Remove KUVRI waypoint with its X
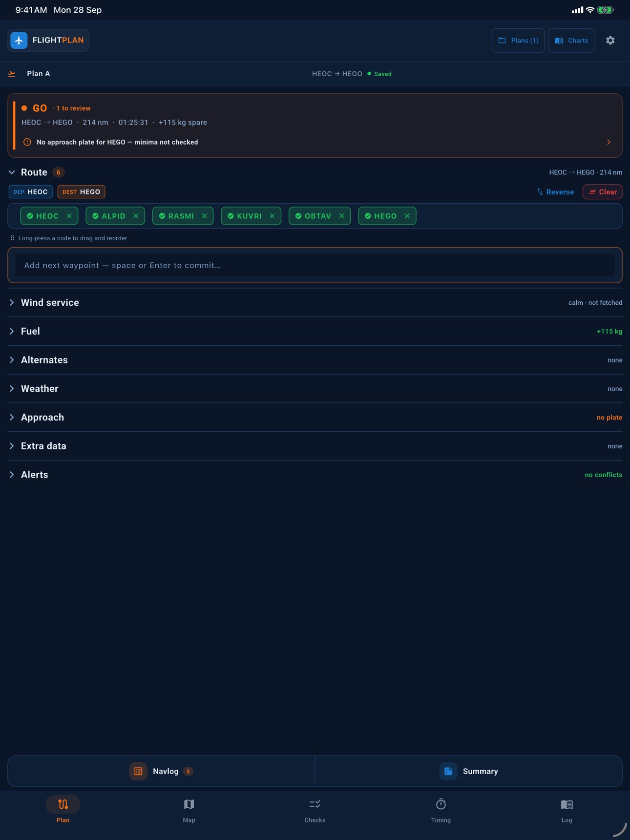Image resolution: width=630 pixels, height=840 pixels. tap(272, 216)
